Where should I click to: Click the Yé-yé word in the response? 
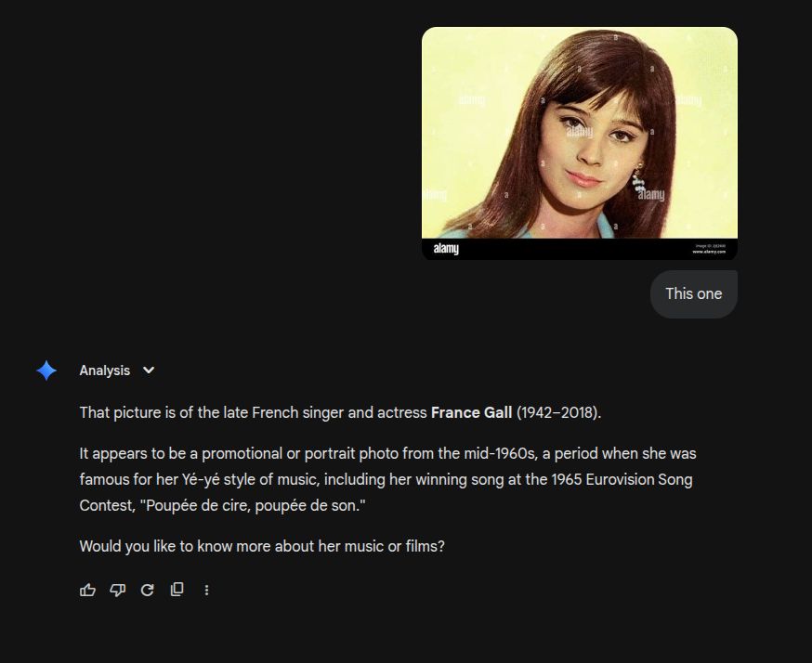[201, 479]
